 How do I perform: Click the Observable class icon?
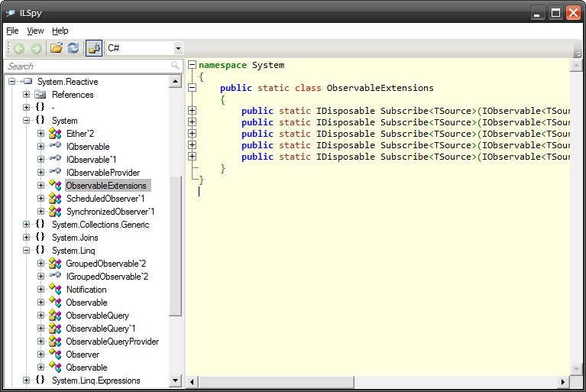click(x=55, y=303)
